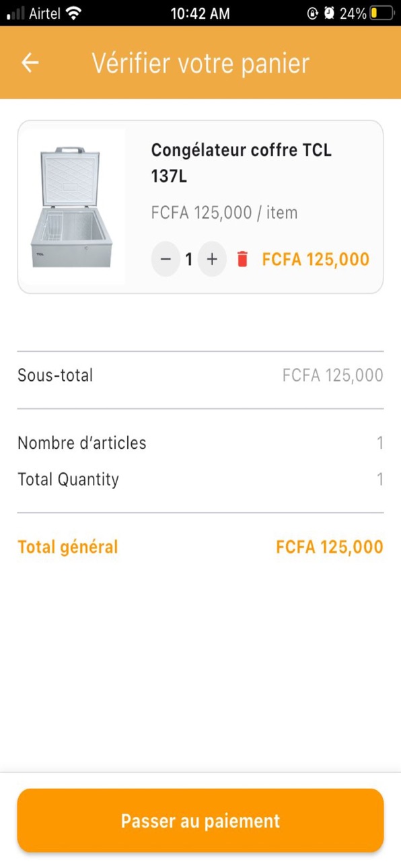Tap the cellular signal bars icon
The height and width of the screenshot is (868, 401).
[x=16, y=13]
